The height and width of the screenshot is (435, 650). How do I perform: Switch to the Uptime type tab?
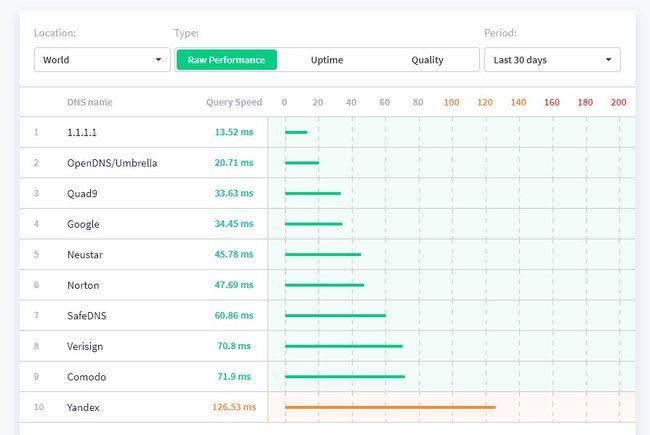point(327,60)
